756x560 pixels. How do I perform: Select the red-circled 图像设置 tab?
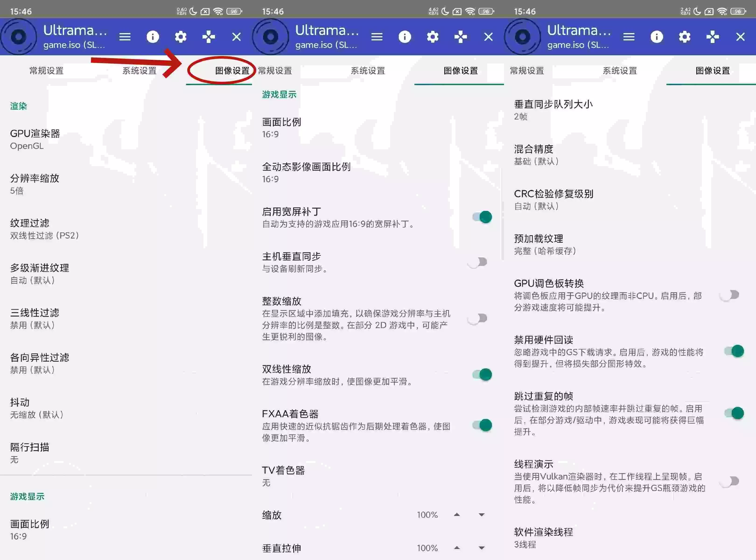[232, 70]
